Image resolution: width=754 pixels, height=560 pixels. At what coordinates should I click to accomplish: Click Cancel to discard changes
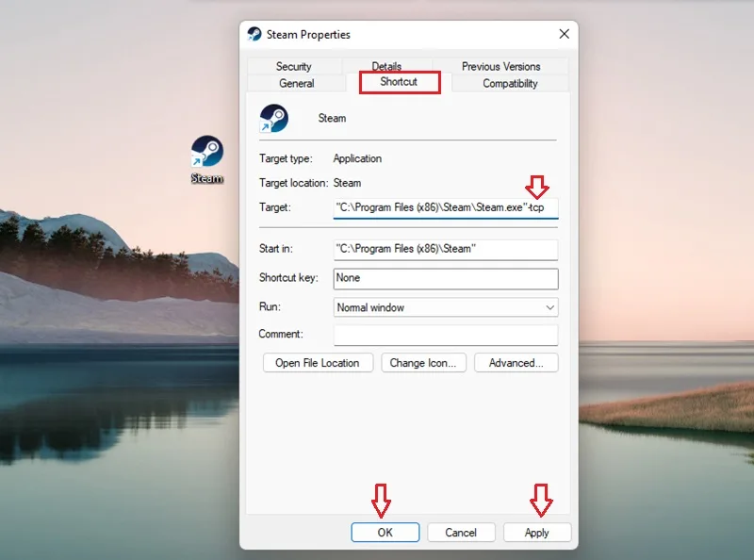pyautogui.click(x=461, y=533)
